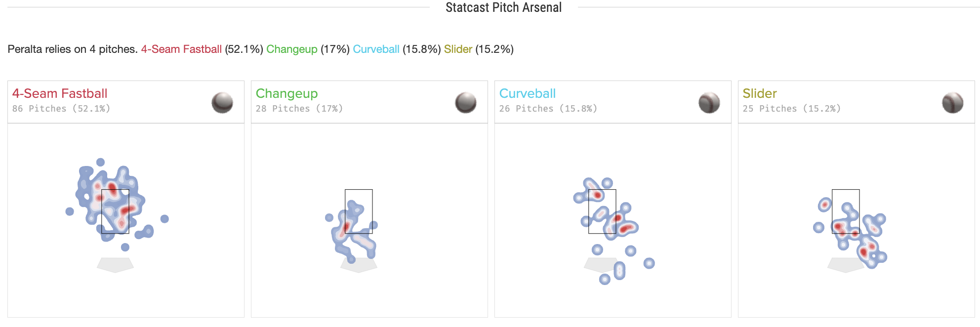Click the strike zone box in Slider chart
980x327 pixels.
click(846, 211)
